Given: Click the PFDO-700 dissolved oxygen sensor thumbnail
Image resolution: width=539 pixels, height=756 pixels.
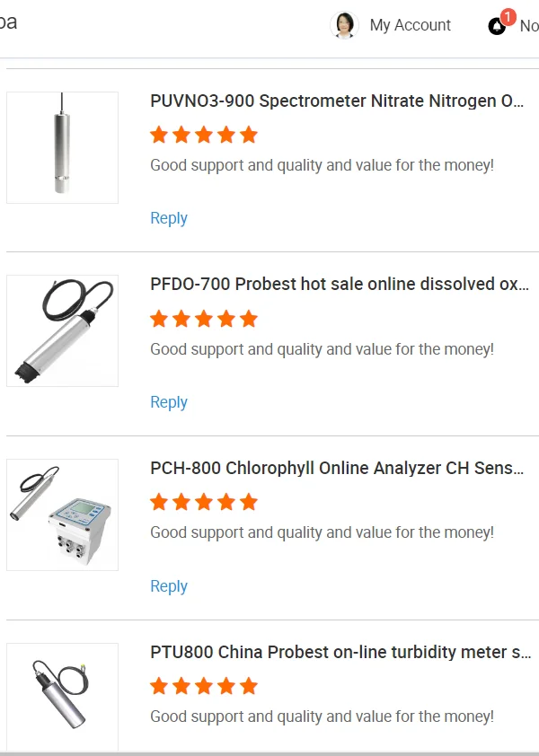Looking at the screenshot, I should (x=62, y=330).
